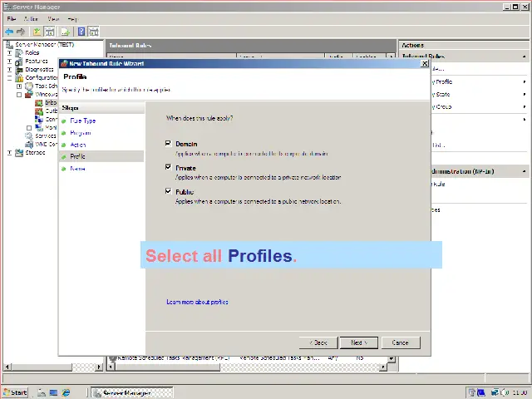Image resolution: width=532 pixels, height=399 pixels.
Task: Expand the Diagnostics tree node
Action: pos(9,70)
